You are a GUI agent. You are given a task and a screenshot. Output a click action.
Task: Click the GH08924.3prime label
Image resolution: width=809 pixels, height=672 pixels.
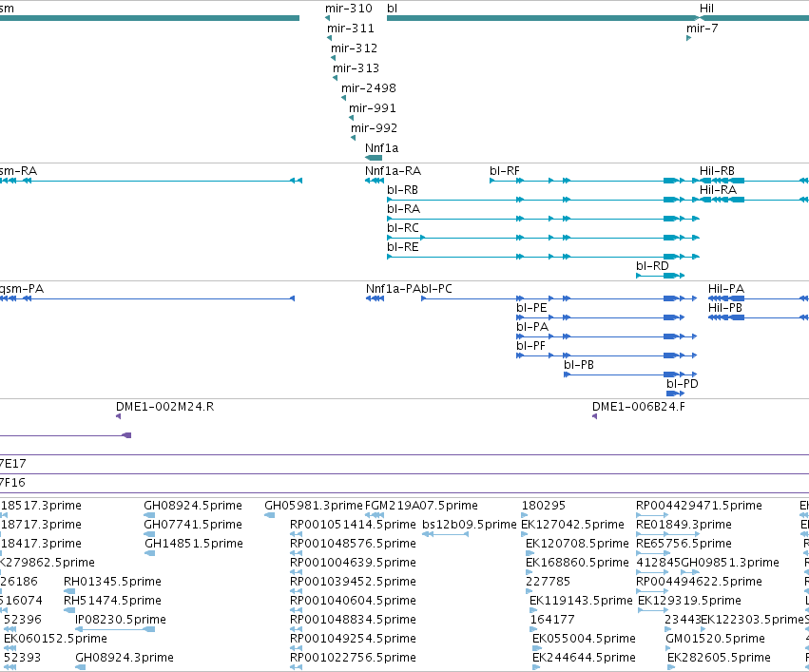(125, 658)
